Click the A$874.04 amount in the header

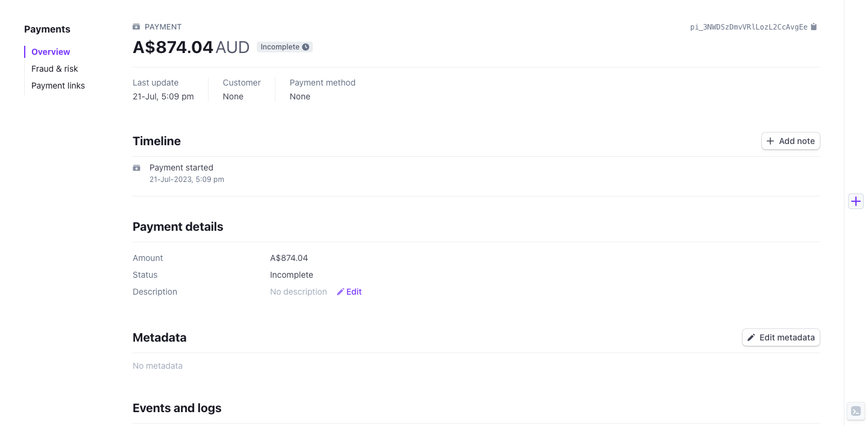click(x=173, y=47)
